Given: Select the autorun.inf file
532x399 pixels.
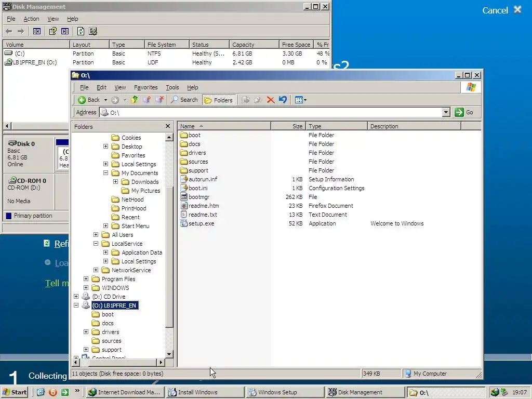Looking at the screenshot, I should (x=203, y=179).
